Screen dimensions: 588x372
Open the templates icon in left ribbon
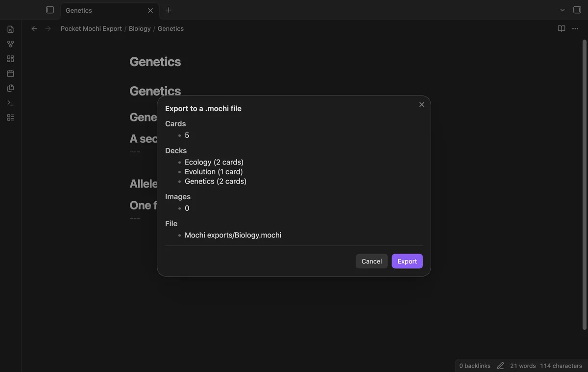pos(10,88)
